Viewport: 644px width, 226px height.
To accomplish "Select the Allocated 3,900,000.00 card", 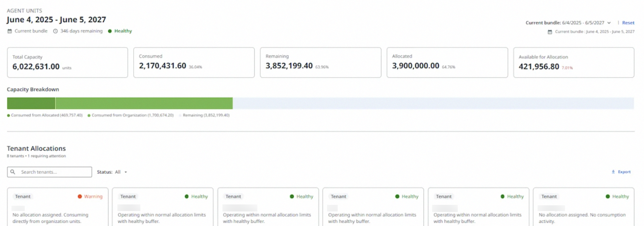I will (x=447, y=63).
